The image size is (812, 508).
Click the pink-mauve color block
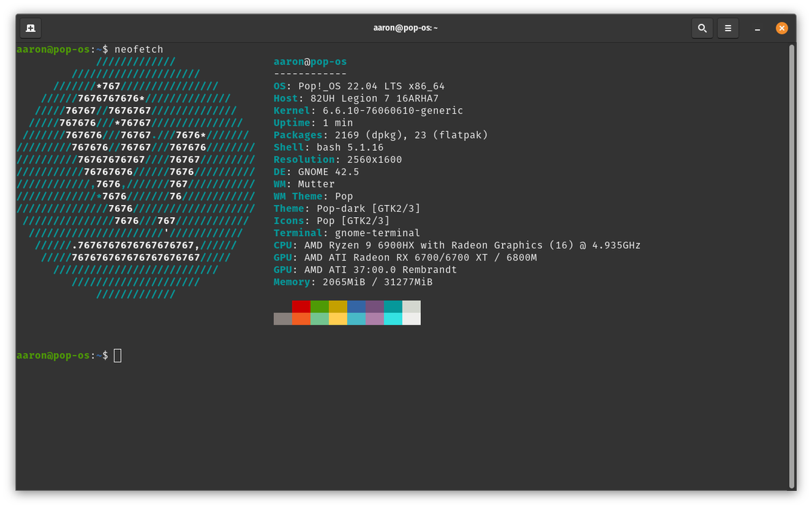tap(374, 319)
